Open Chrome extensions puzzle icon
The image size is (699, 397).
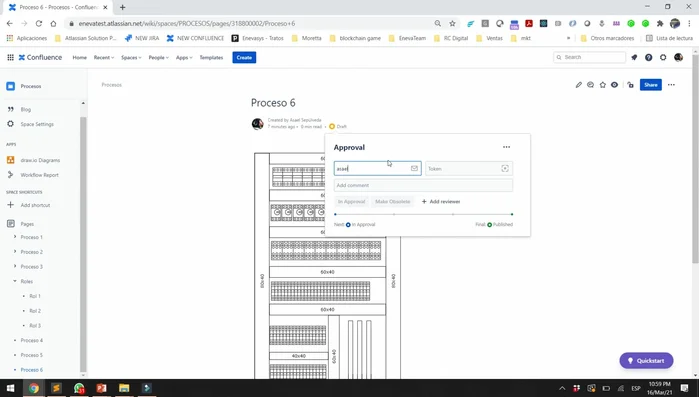pos(660,24)
